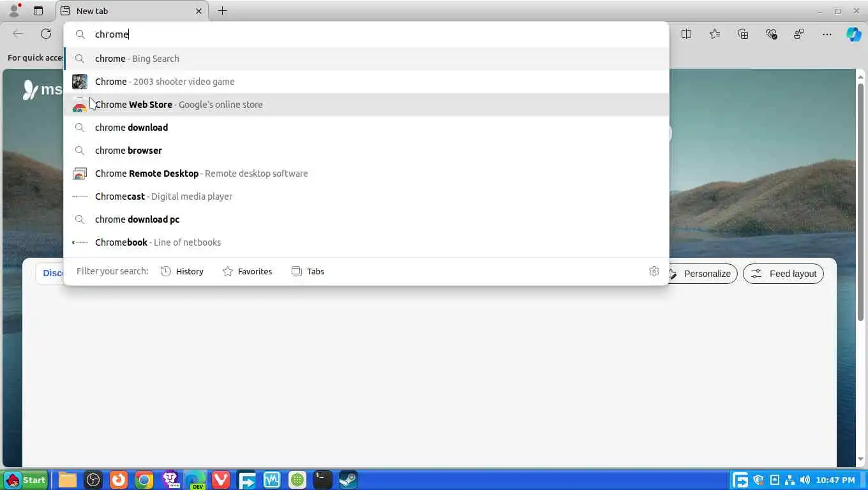Select 'Chrome - 2003 shooter video game' suggestion

(366, 82)
